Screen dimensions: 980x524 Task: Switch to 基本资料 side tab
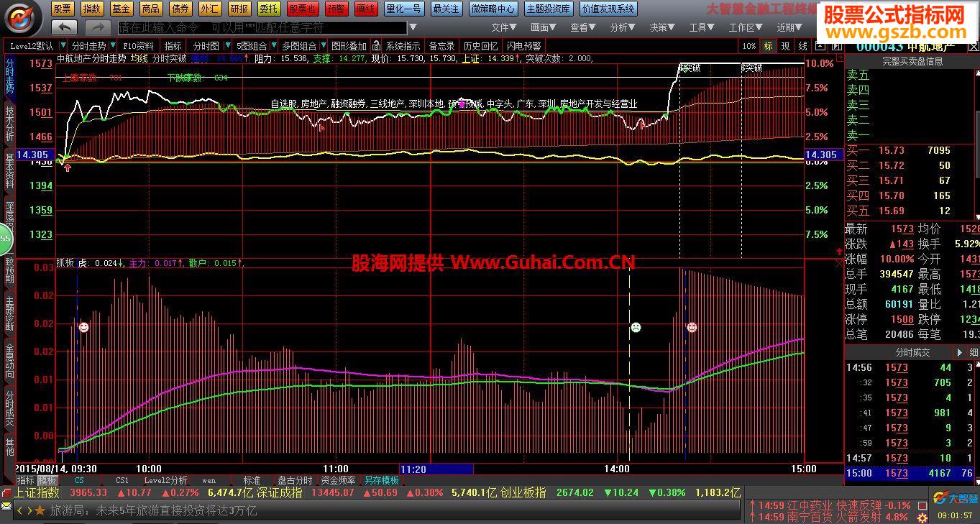pyautogui.click(x=9, y=170)
